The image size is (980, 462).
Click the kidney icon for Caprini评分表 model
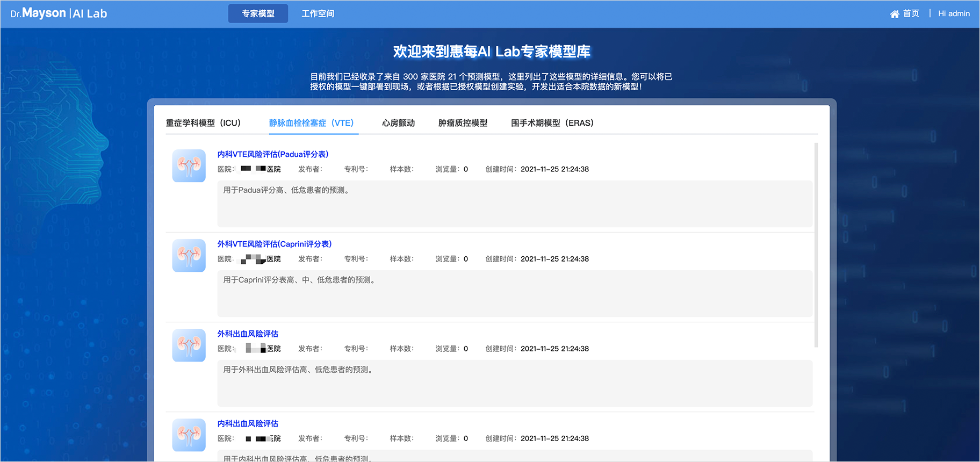pyautogui.click(x=189, y=255)
